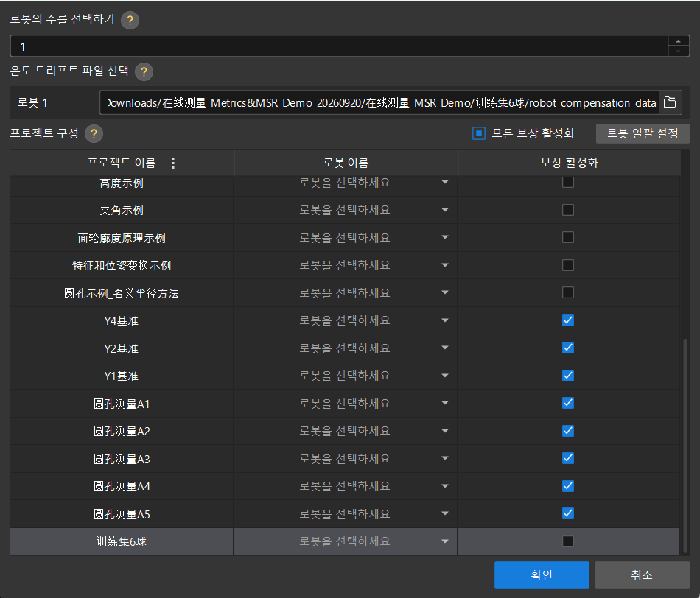Select the 面轮廓度原理示例 project name
The width and height of the screenshot is (700, 598).
(122, 239)
